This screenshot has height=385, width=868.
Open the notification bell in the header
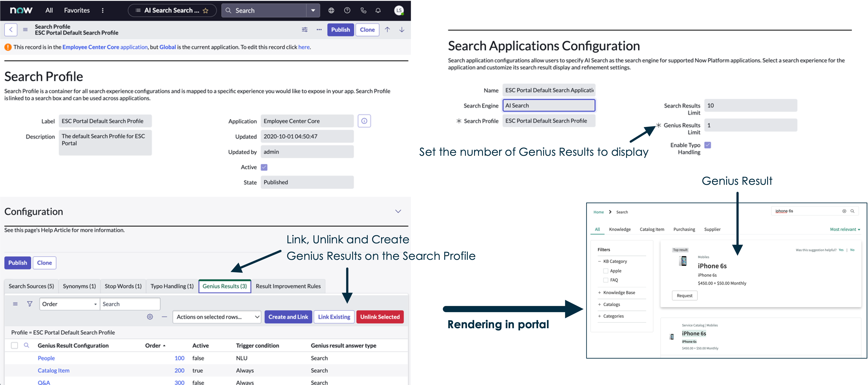click(x=378, y=10)
